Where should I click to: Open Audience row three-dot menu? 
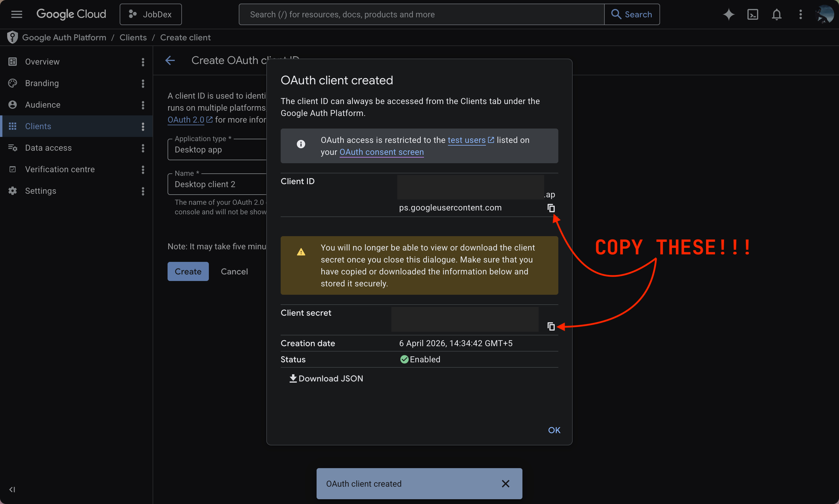(x=143, y=105)
